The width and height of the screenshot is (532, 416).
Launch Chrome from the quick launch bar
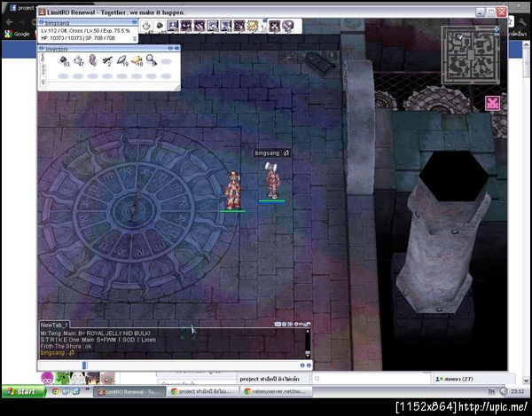(x=55, y=391)
